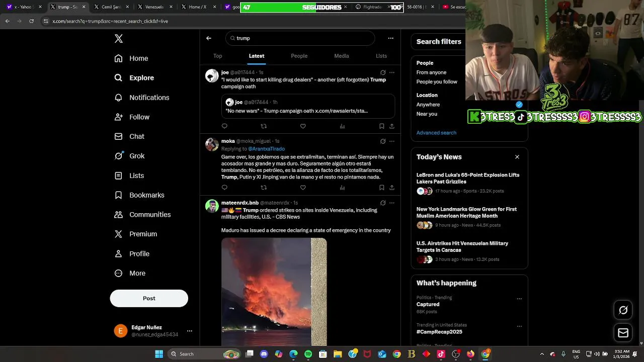
Task: Reply to moka's post
Action: pyautogui.click(x=224, y=188)
